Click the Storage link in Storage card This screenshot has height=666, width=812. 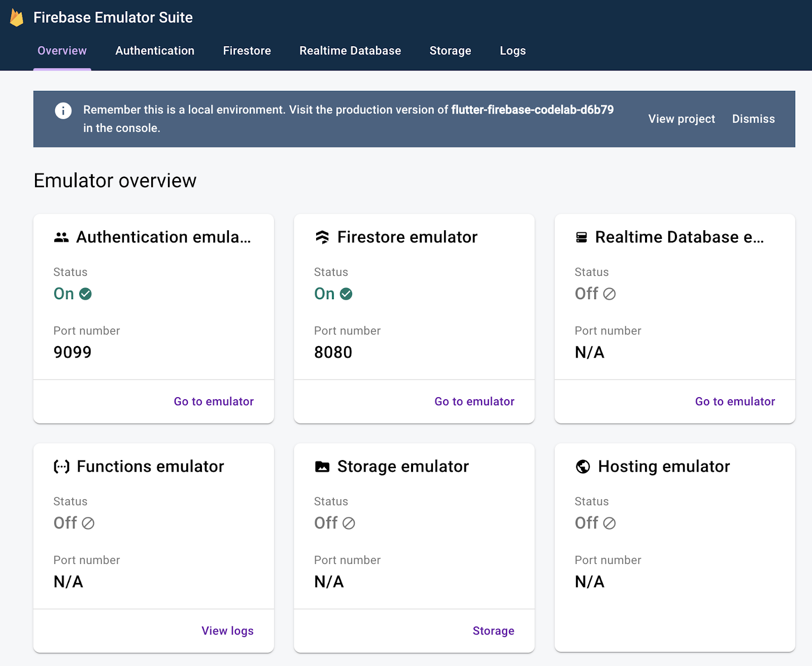pos(493,631)
